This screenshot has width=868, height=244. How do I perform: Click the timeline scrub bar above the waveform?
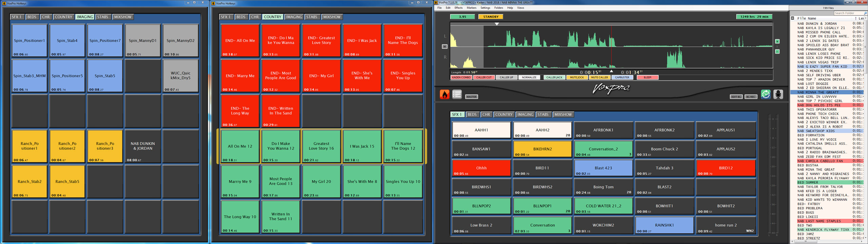point(611,24)
